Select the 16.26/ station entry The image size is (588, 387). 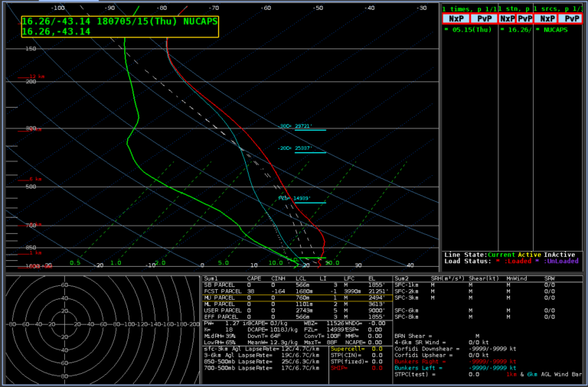click(515, 30)
